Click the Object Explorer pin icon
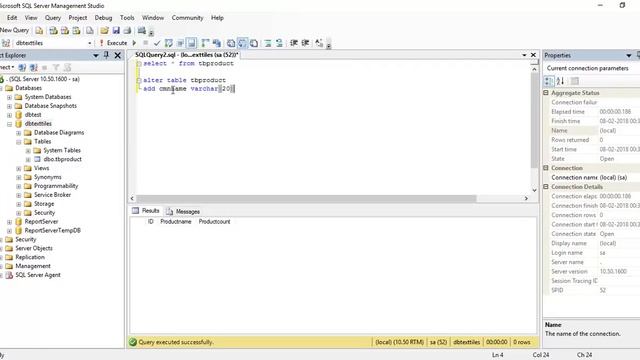 click(x=107, y=55)
